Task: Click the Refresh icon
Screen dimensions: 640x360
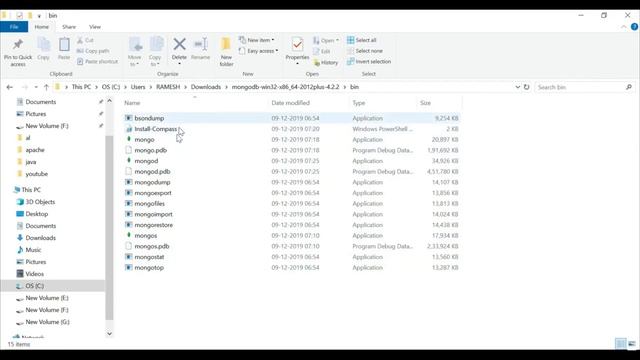Action: click(x=527, y=87)
